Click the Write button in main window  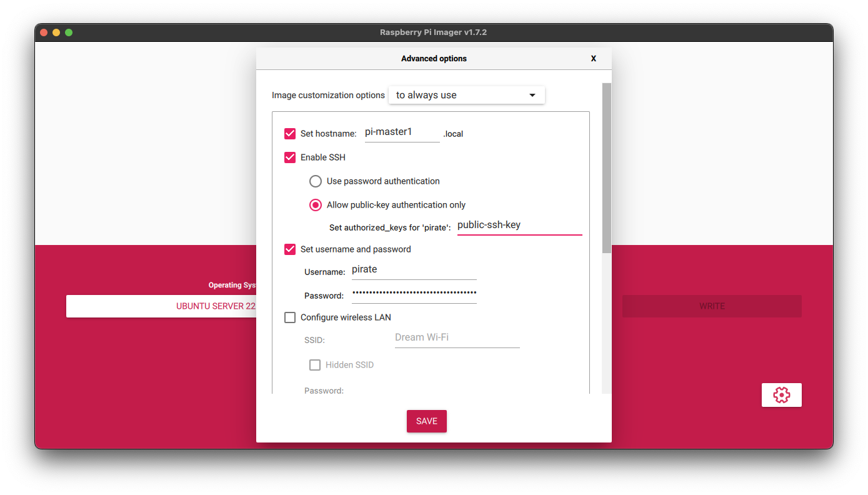(712, 306)
